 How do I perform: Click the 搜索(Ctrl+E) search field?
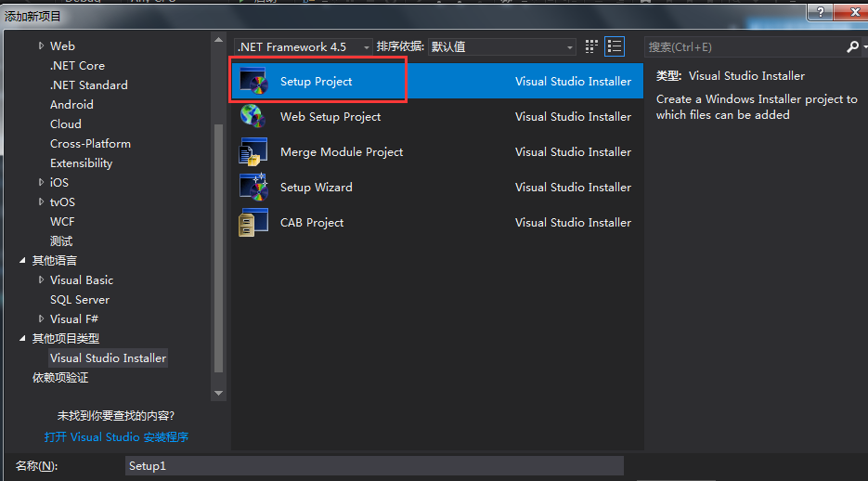coord(745,47)
